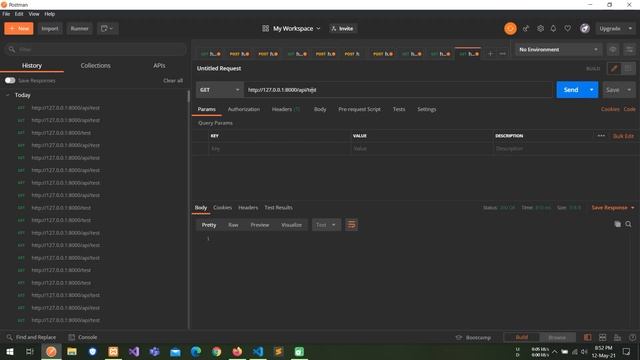Click the Windows Start button
Screen dimensions: 640x360
click(x=10, y=351)
